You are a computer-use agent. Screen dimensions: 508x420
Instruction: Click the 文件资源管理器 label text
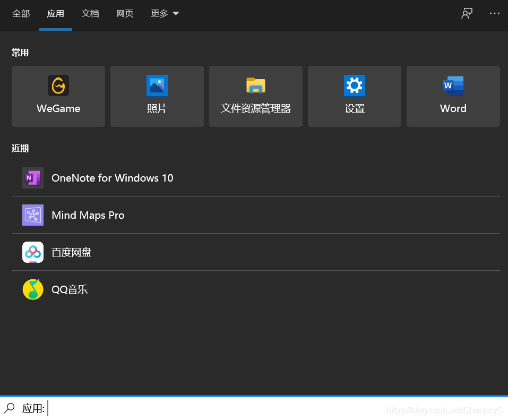[256, 108]
